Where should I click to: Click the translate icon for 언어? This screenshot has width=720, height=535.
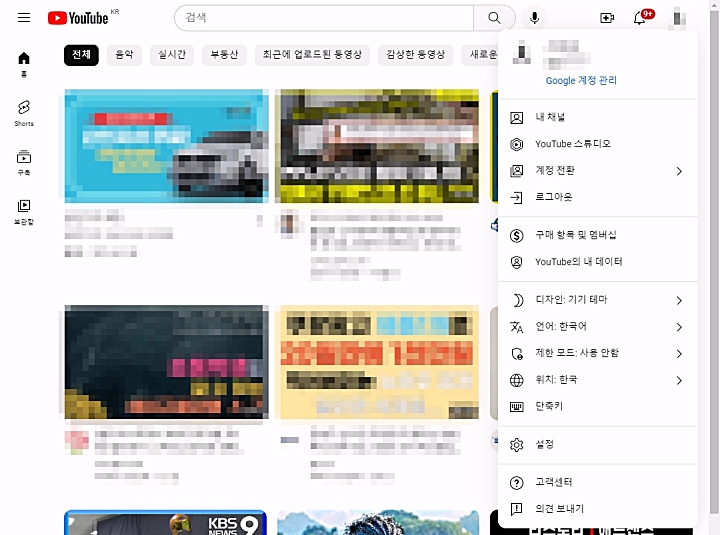click(x=517, y=327)
